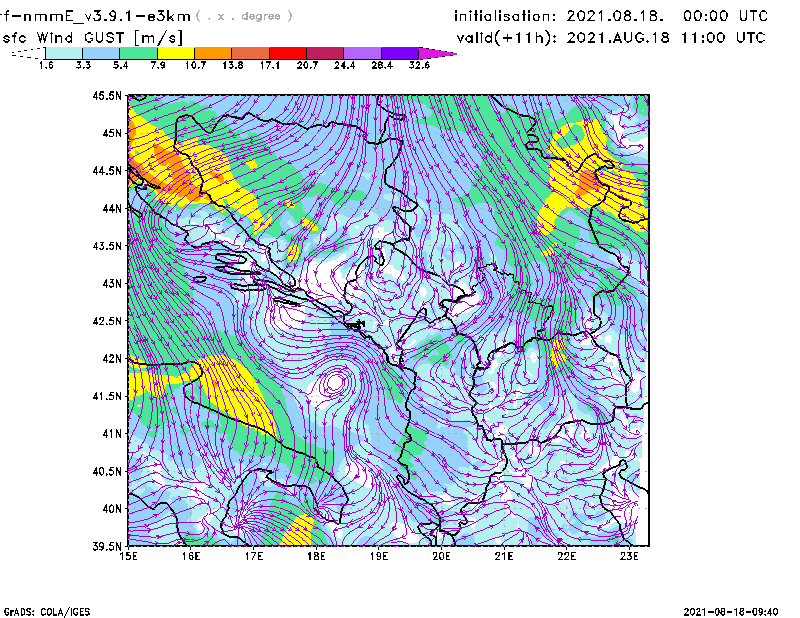Click the legend value 24.4
The height and width of the screenshot is (618, 800).
[344, 65]
